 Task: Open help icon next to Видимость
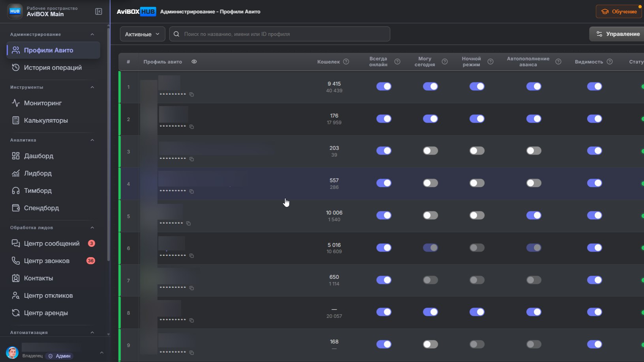click(x=610, y=62)
